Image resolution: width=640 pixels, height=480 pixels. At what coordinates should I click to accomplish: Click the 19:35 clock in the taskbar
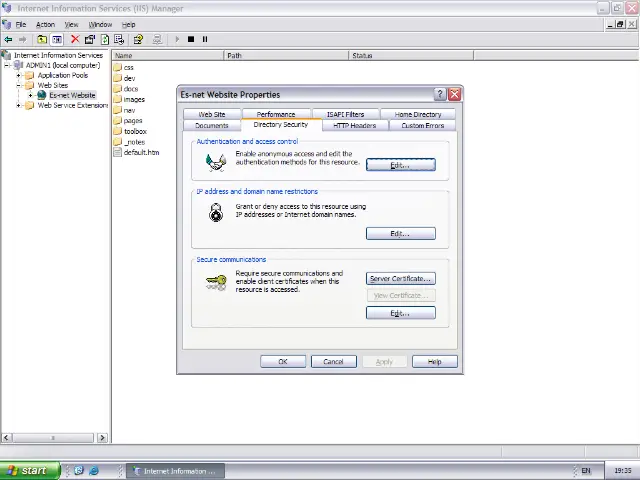click(622, 471)
